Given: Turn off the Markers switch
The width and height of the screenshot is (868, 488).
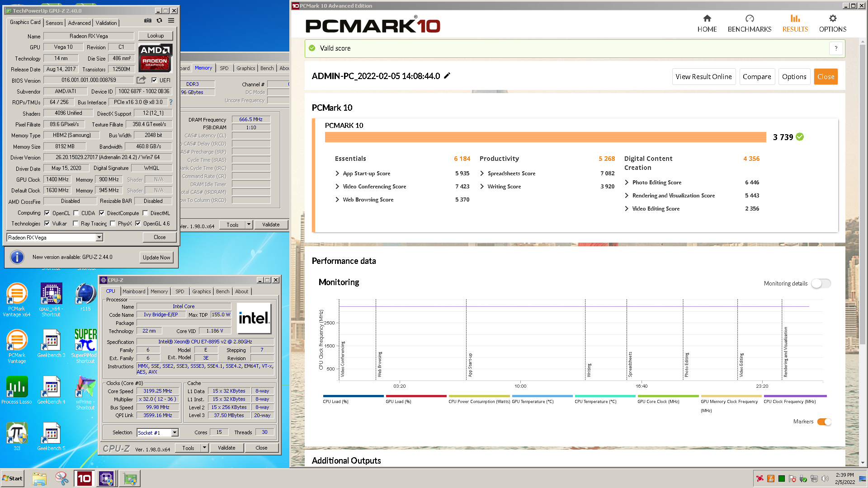Looking at the screenshot, I should pos(824,422).
